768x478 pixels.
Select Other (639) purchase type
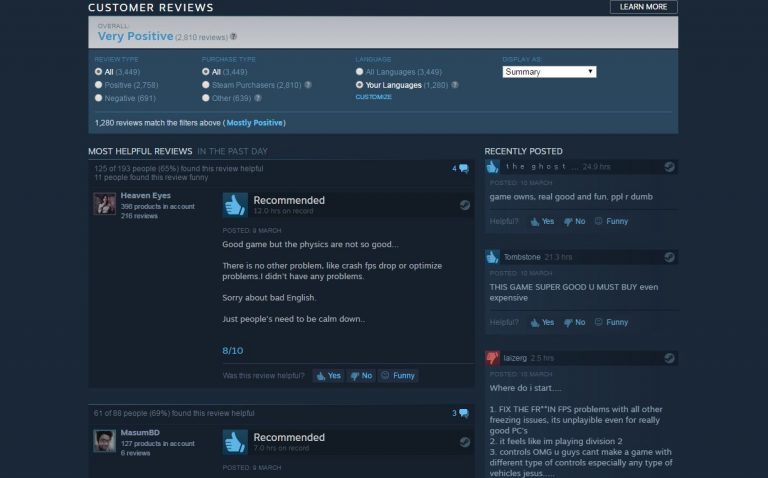point(206,98)
